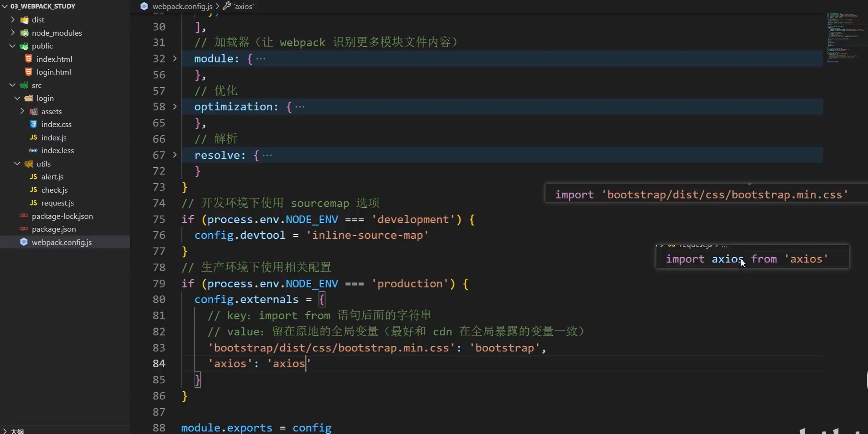868x434 pixels.
Task: Click the dist folder icon
Action: 24,20
